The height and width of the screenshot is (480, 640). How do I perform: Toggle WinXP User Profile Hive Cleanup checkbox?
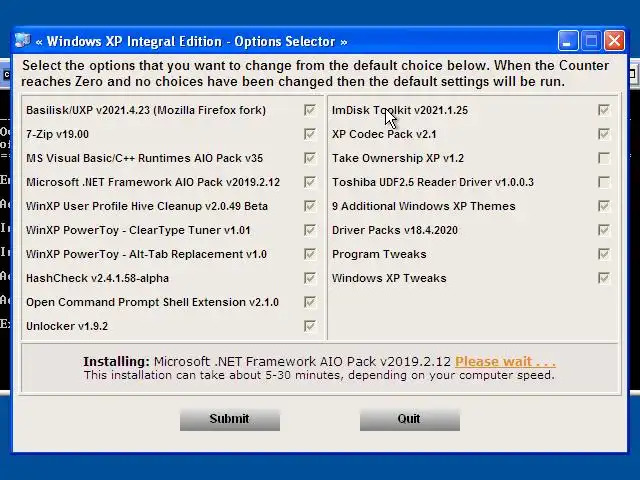tap(309, 206)
